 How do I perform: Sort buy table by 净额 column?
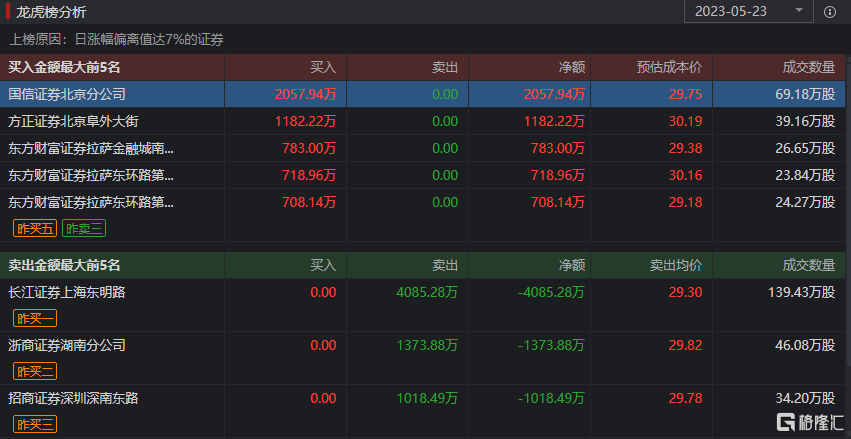[x=571, y=67]
